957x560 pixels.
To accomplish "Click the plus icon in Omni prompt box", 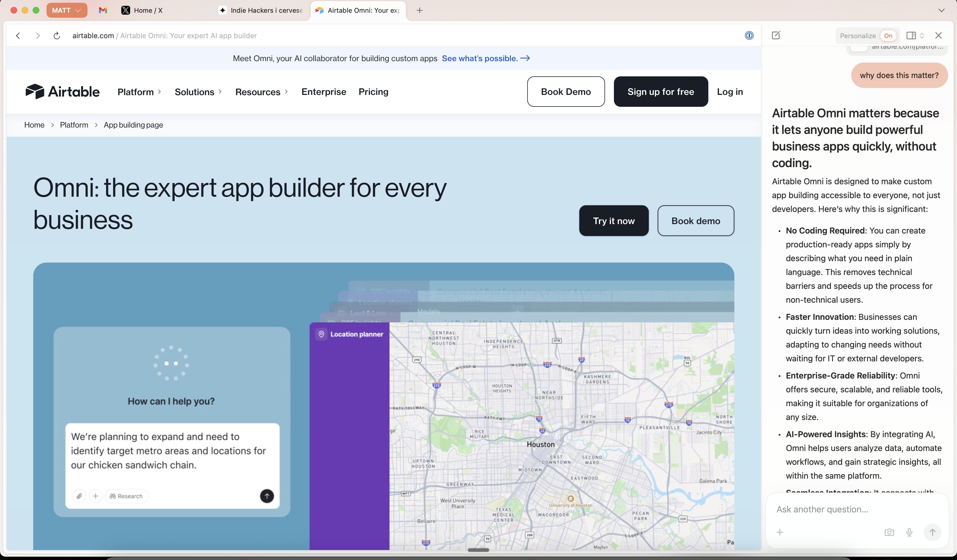I will coord(95,496).
